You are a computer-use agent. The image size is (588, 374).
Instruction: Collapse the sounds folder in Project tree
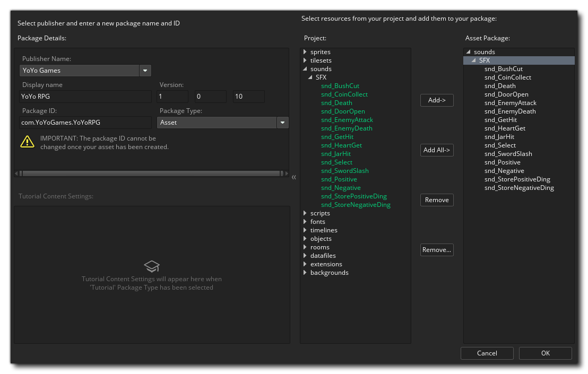pos(305,69)
